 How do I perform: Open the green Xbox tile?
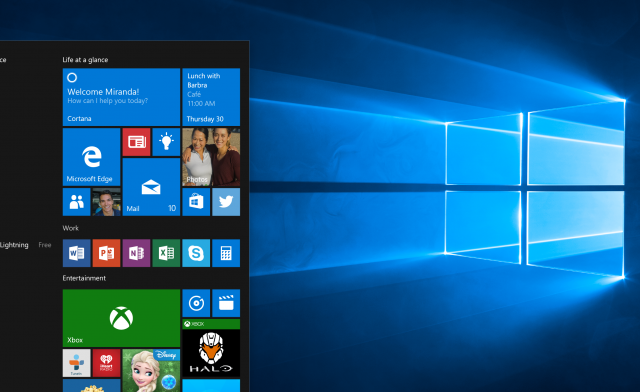point(121,318)
